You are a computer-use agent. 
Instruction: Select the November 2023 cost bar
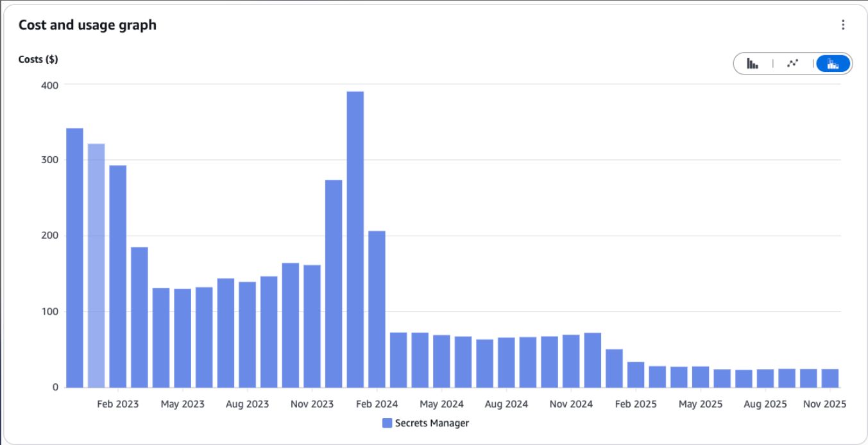[x=312, y=326]
